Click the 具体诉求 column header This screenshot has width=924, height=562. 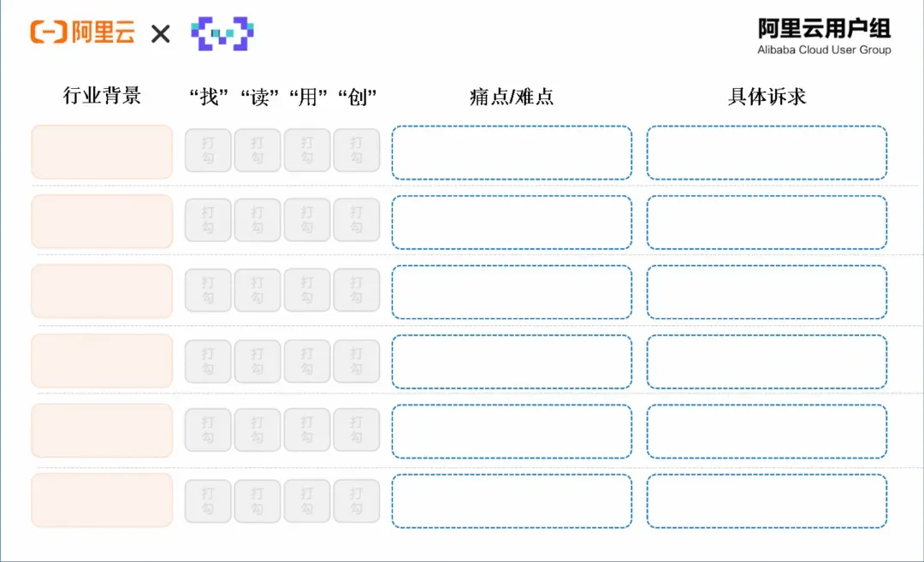point(767,97)
